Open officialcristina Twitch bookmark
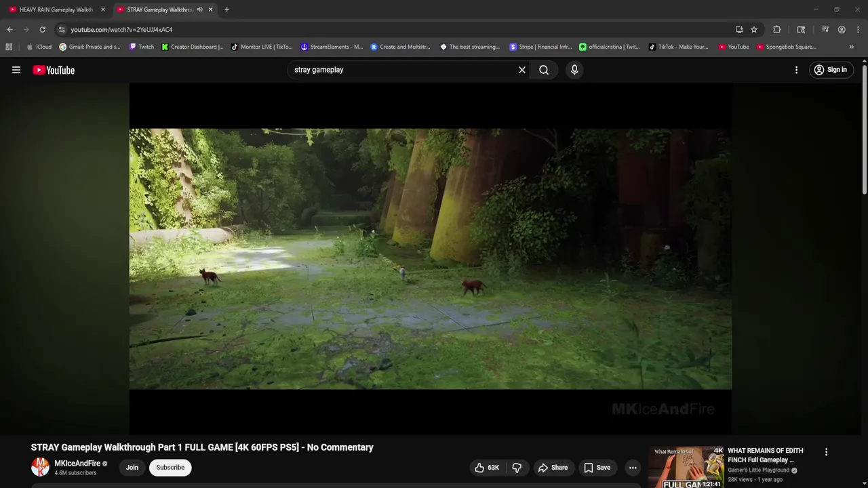This screenshot has width=868, height=488. 609,47
